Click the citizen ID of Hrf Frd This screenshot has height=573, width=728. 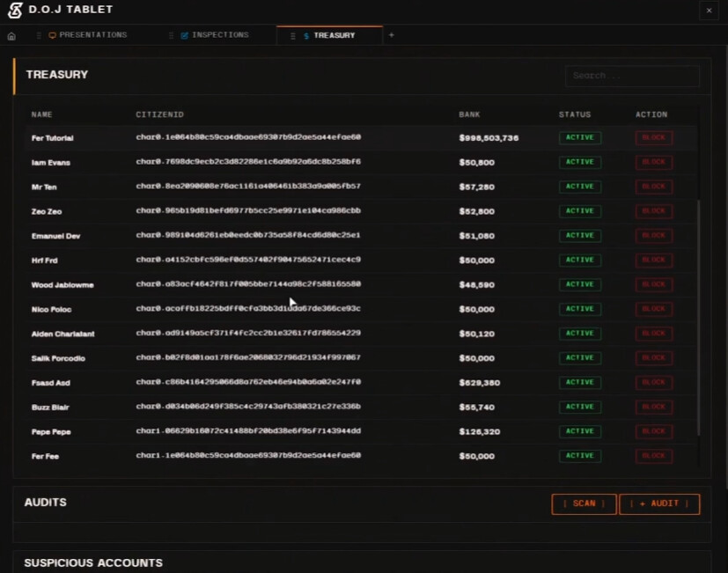tap(248, 260)
